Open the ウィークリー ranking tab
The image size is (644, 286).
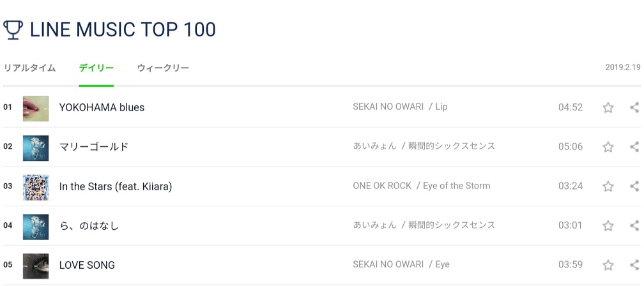(163, 68)
